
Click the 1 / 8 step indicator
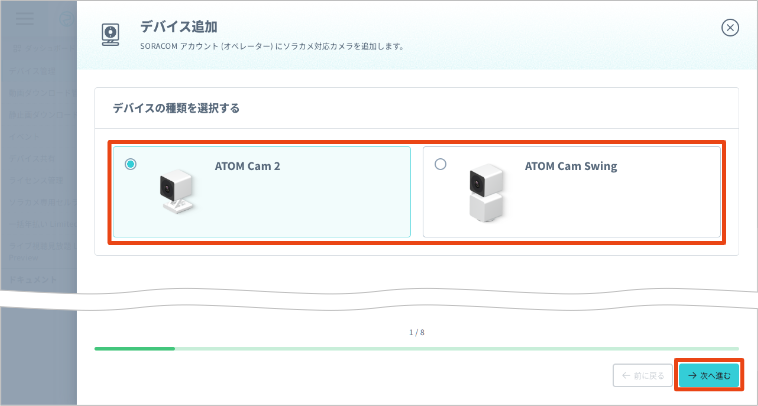(416, 332)
